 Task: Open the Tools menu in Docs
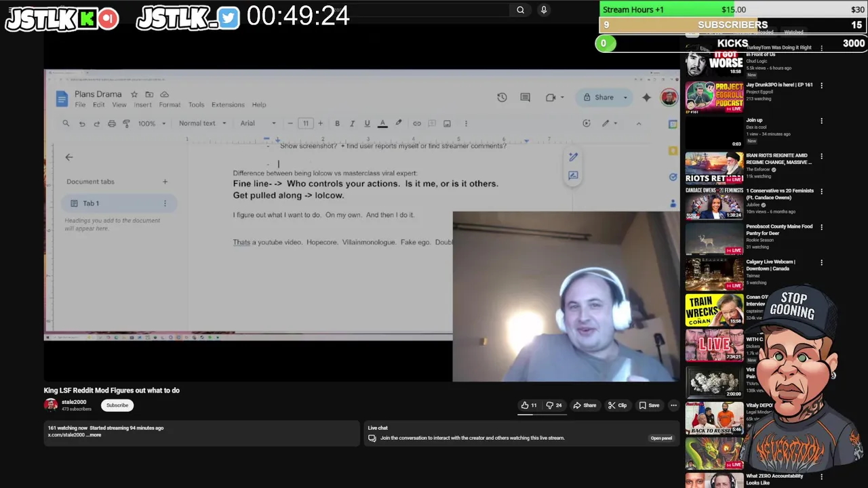[196, 105]
